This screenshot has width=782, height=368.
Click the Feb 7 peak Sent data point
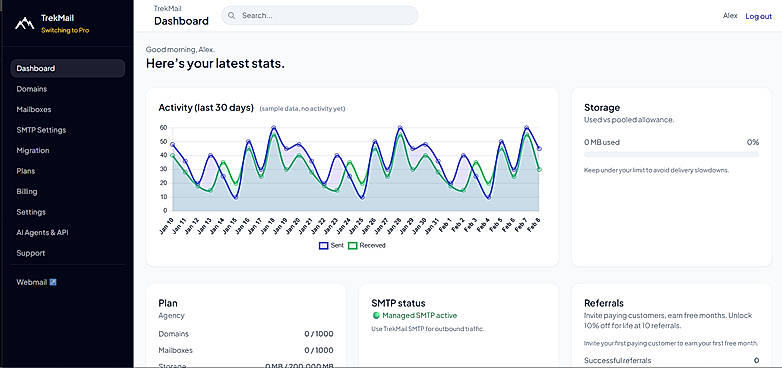point(526,128)
